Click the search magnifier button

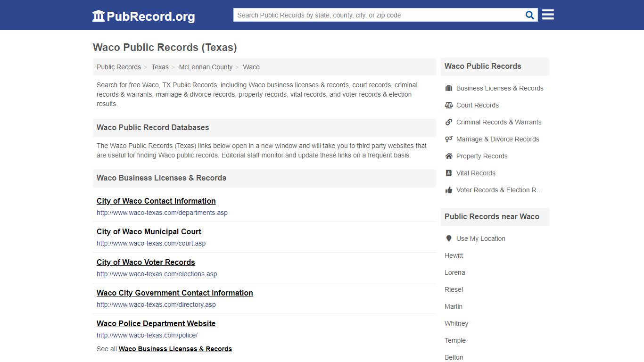(x=530, y=15)
